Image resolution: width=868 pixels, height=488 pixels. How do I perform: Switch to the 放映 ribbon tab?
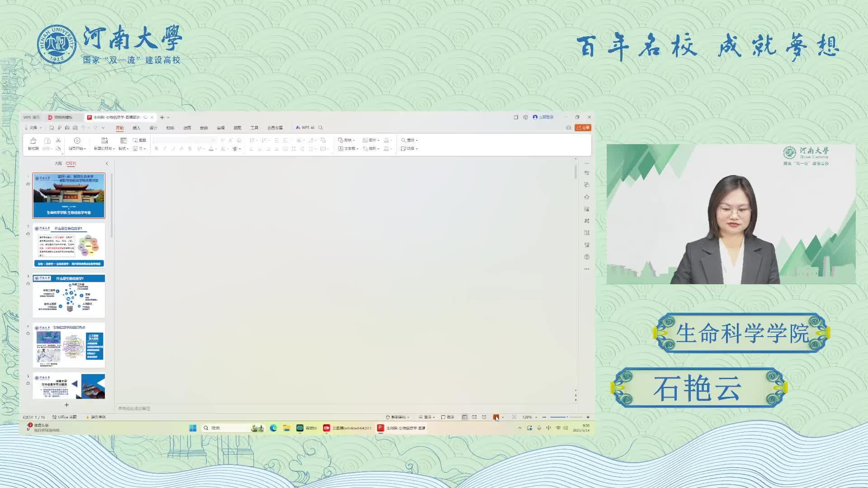(204, 128)
